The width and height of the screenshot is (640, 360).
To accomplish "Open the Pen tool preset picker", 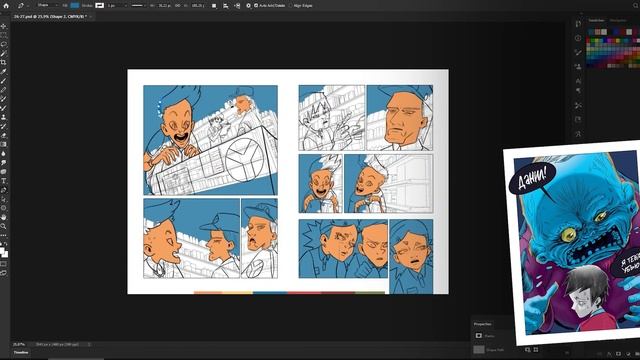I will (x=22, y=6).
